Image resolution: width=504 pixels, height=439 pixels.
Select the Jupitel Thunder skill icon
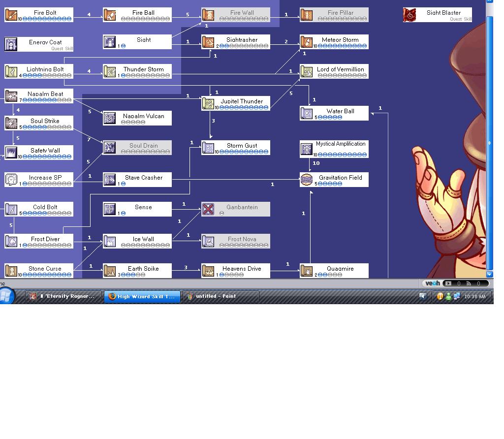(x=208, y=103)
